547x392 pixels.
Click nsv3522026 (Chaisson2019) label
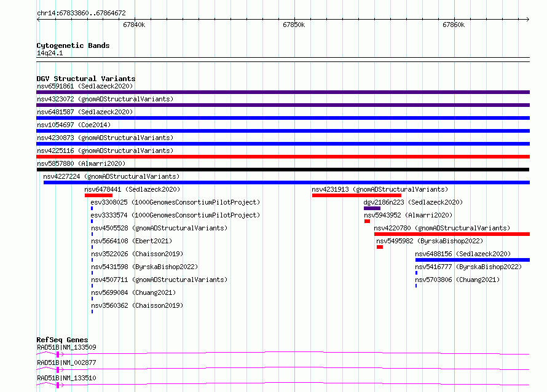tap(137, 254)
